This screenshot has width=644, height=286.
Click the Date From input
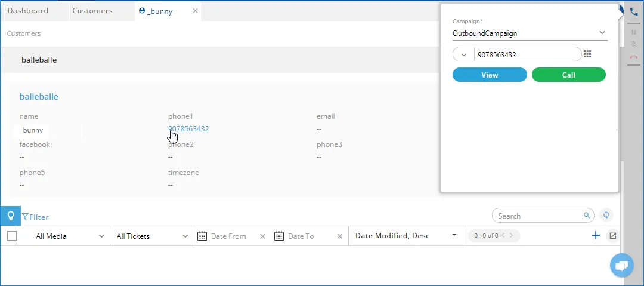pos(228,236)
